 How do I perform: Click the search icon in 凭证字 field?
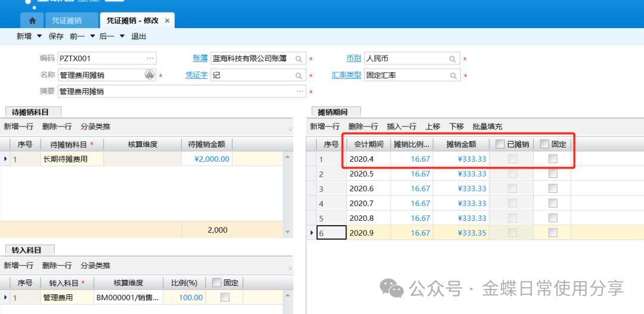[298, 76]
